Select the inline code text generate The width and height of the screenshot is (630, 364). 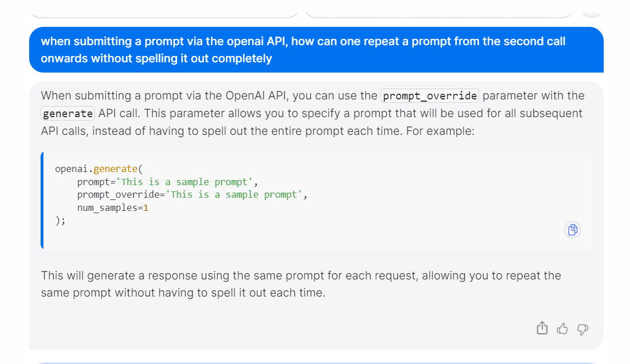tap(67, 113)
